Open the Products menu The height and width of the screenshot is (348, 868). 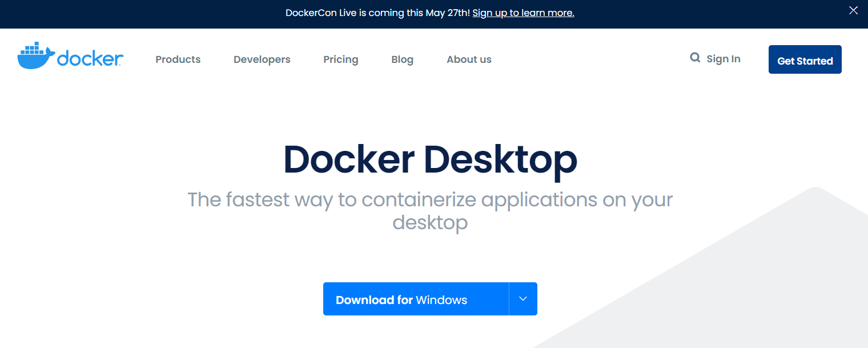point(178,59)
